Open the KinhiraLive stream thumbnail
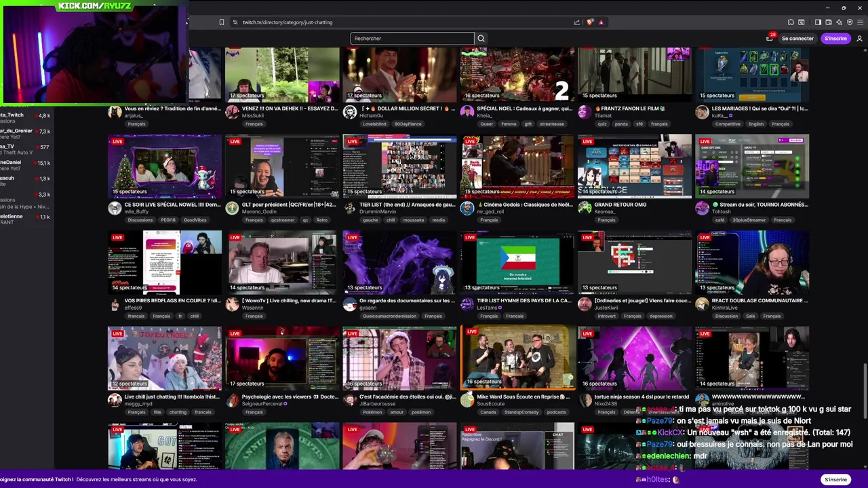Viewport: 868px width, 488px height. click(x=752, y=262)
